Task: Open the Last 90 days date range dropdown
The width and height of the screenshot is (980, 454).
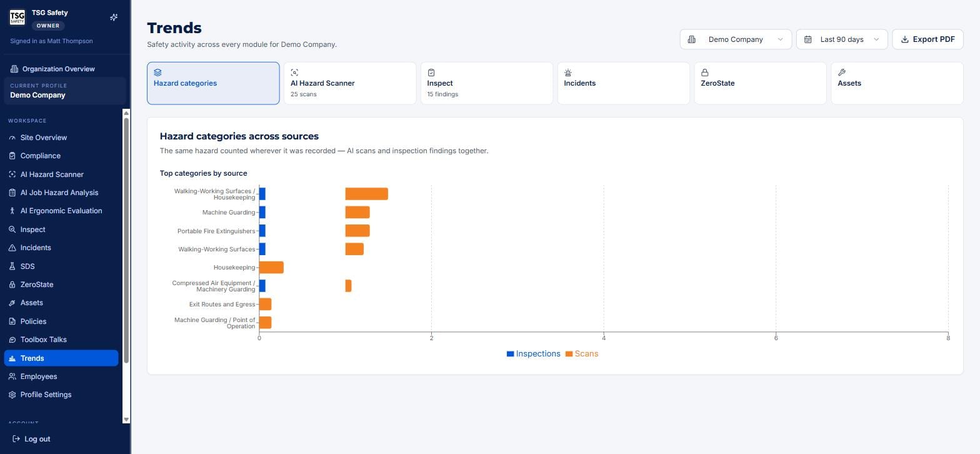Action: pyautogui.click(x=842, y=39)
